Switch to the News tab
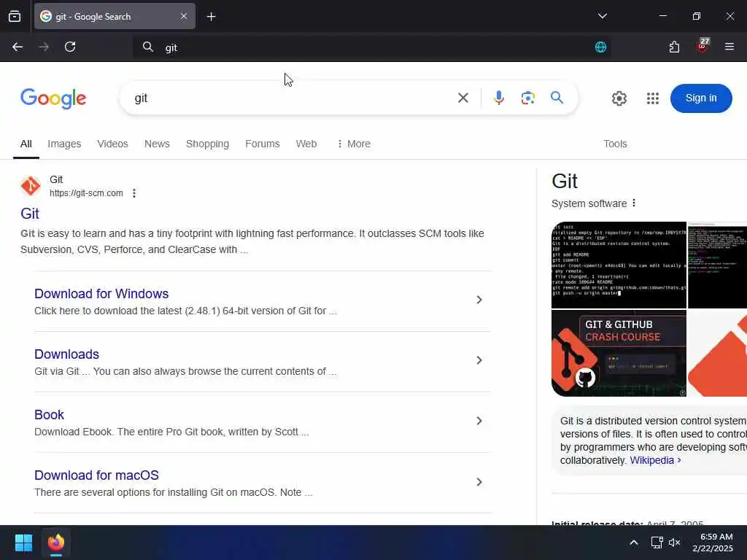Screen dimensions: 747x560 point(157,144)
